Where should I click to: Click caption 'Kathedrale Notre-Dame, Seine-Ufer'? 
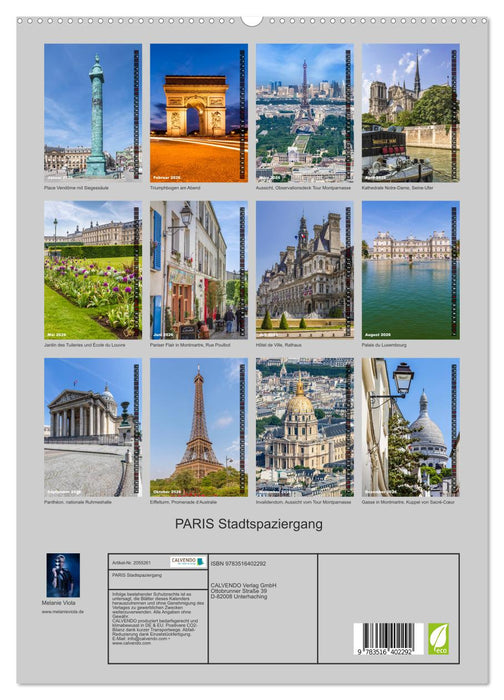(397, 188)
